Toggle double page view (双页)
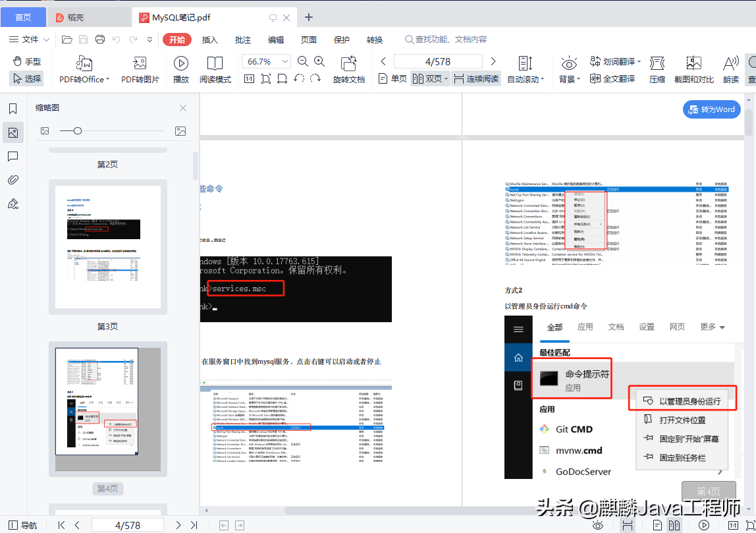 coord(429,78)
